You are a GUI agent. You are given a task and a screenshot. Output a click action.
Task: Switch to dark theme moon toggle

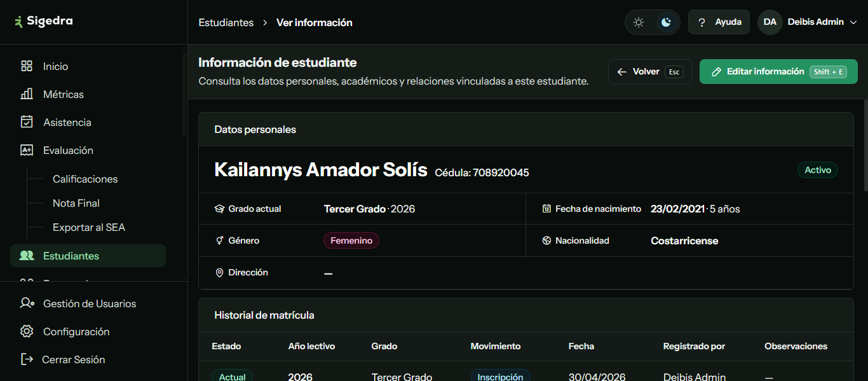(666, 22)
